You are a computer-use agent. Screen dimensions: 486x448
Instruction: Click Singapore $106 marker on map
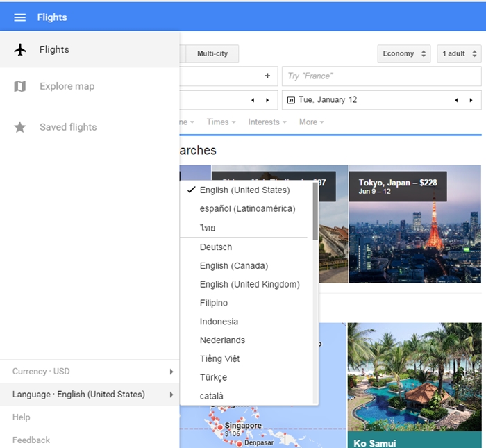[x=220, y=427]
